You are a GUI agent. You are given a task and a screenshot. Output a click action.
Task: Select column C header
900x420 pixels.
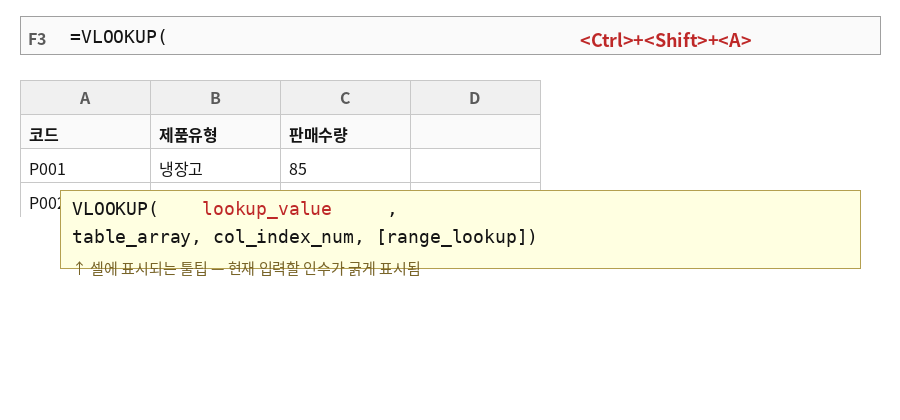point(346,98)
